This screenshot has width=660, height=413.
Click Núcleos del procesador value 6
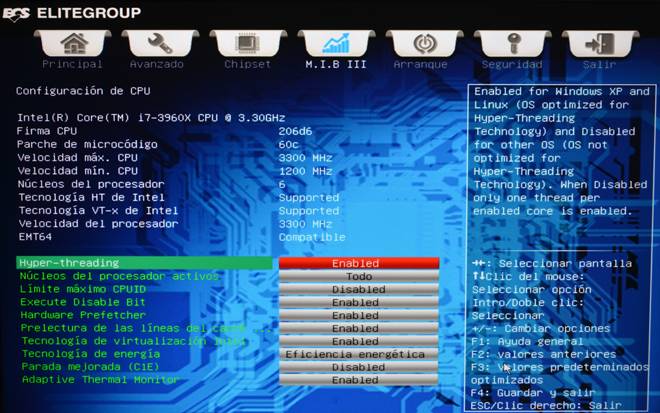point(282,184)
